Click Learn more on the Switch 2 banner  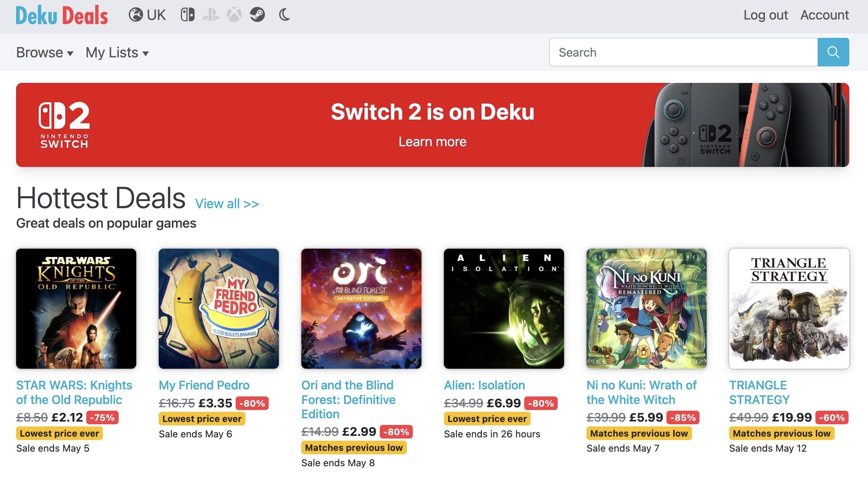tap(432, 142)
